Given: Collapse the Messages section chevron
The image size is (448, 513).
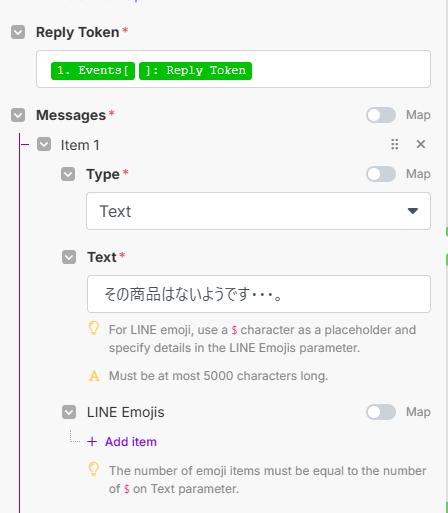Looking at the screenshot, I should (18, 115).
